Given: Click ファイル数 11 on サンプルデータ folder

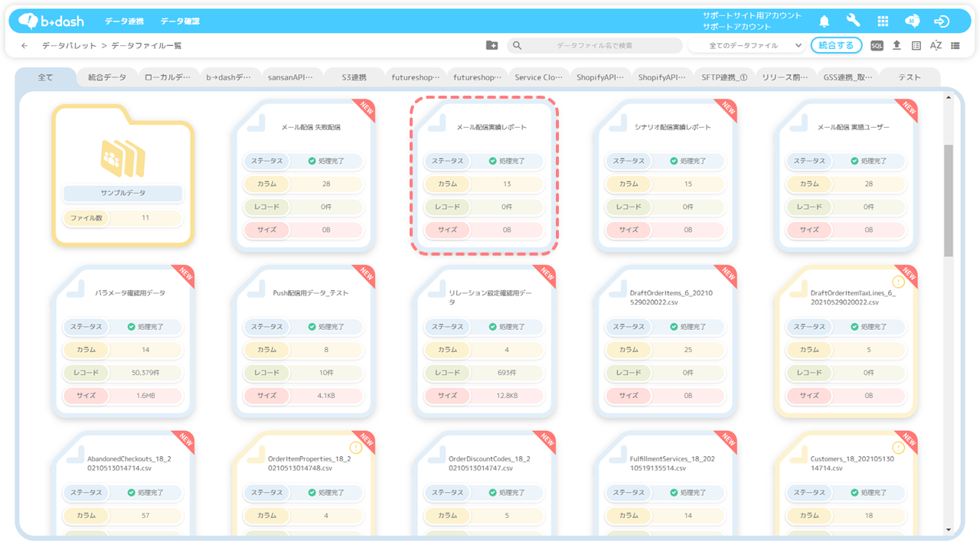Looking at the screenshot, I should (x=122, y=218).
